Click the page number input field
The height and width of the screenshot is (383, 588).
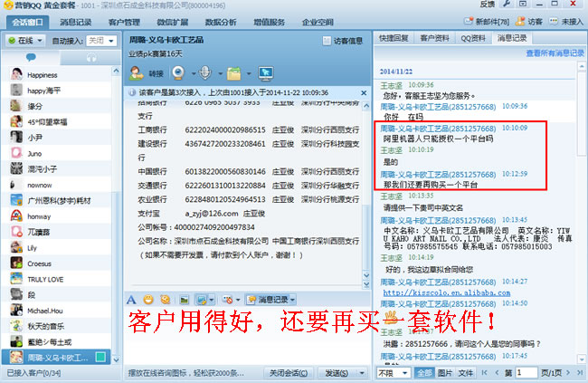click(x=526, y=372)
